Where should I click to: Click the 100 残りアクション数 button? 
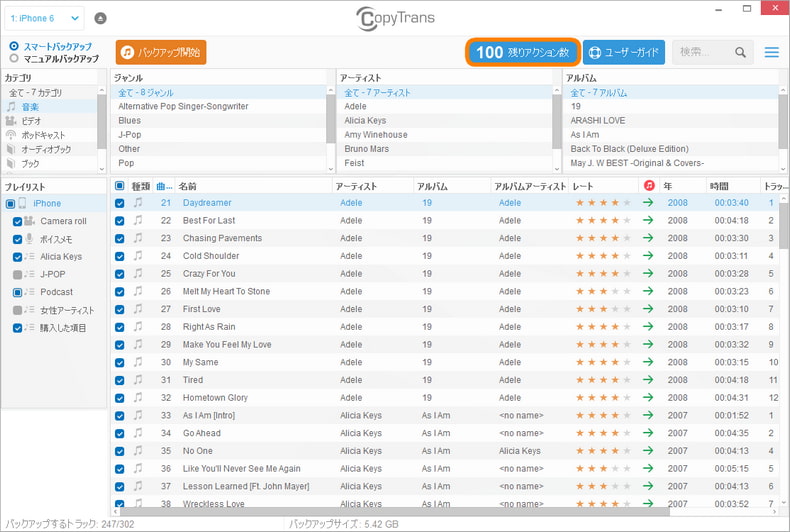pyautogui.click(x=522, y=52)
